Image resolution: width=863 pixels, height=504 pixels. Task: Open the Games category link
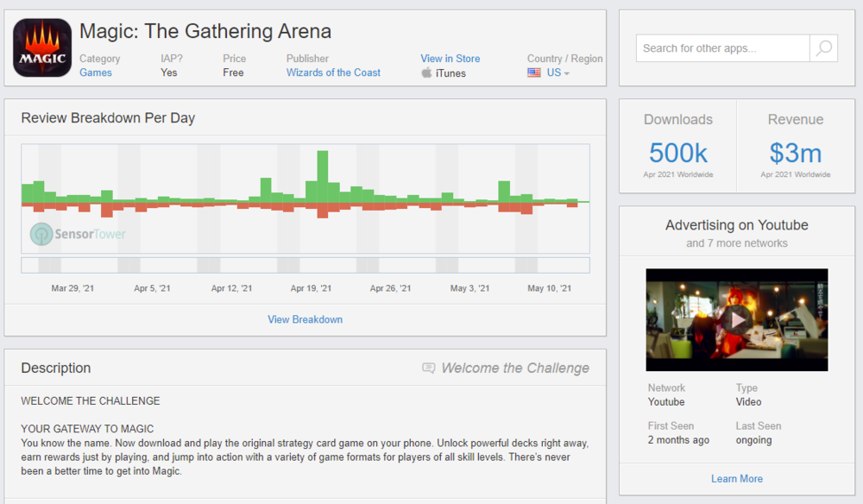point(96,72)
